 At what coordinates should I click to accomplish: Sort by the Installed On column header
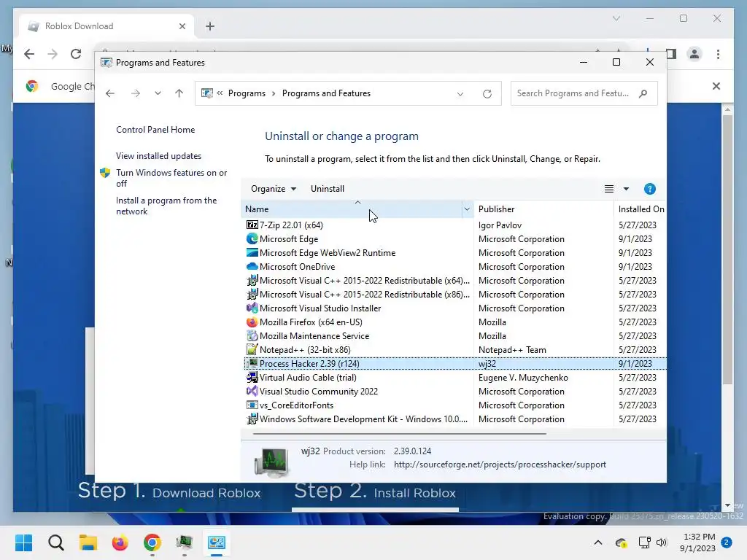point(640,209)
